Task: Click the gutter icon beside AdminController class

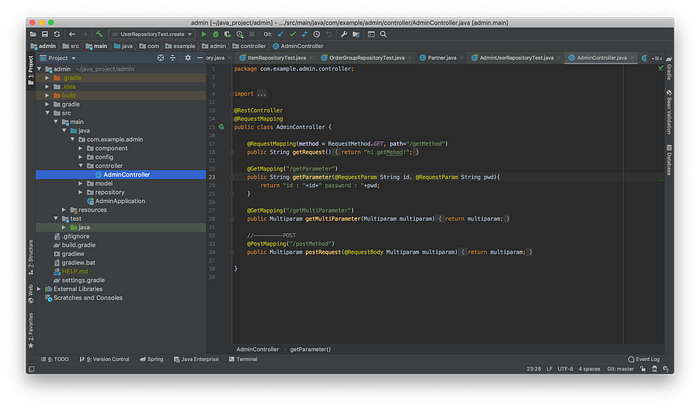Action: coord(219,127)
